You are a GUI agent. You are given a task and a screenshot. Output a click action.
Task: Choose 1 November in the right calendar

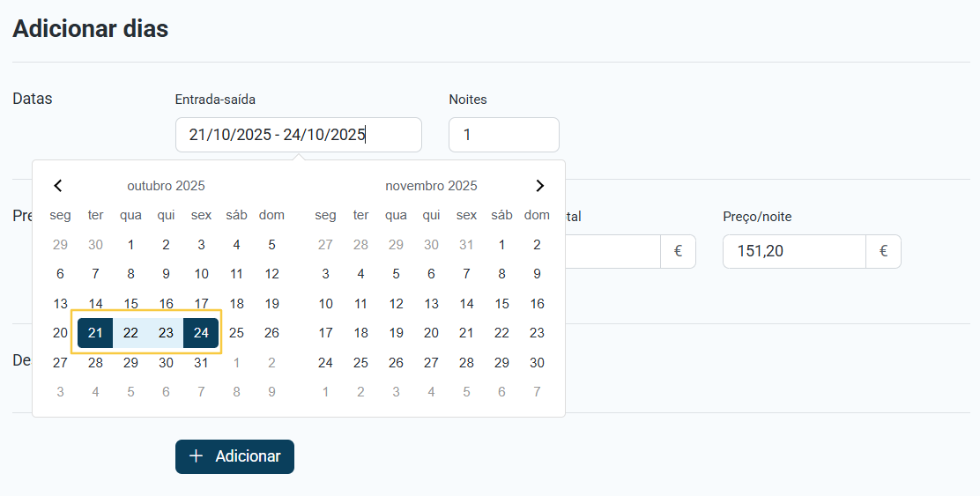[x=501, y=245]
